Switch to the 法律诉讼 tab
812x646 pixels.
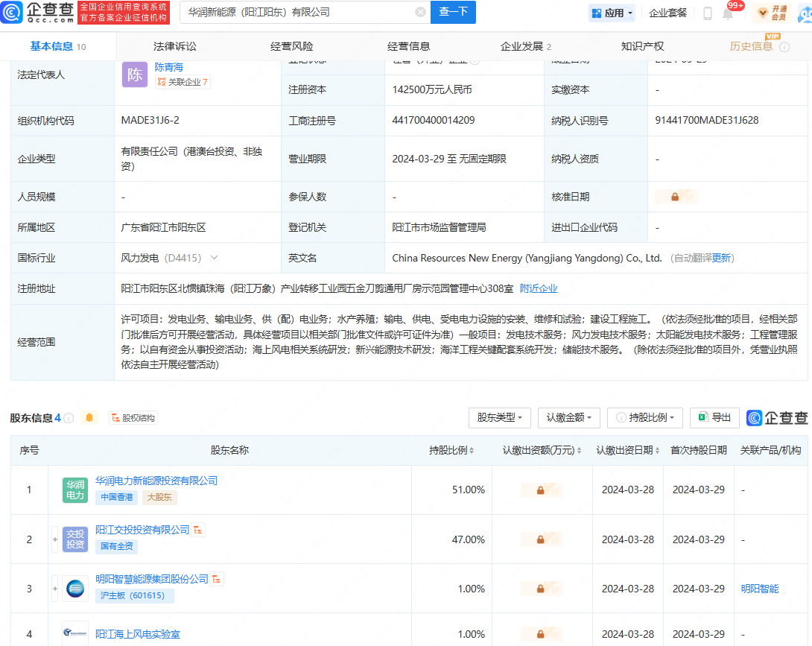click(175, 46)
